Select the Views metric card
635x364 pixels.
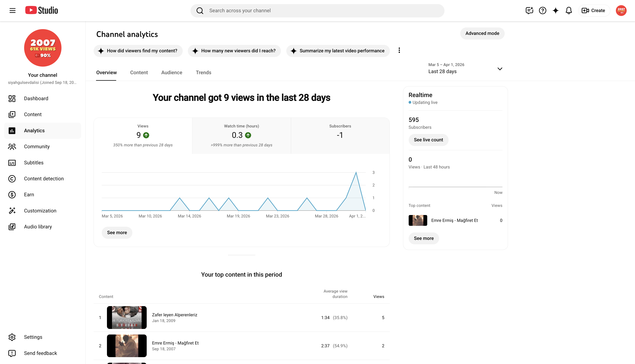(143, 136)
